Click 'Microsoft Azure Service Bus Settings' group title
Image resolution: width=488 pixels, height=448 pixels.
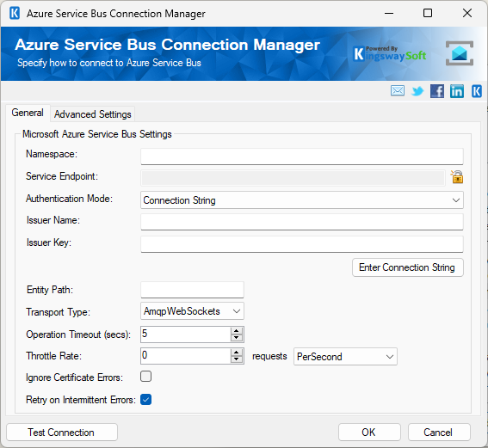[97, 134]
